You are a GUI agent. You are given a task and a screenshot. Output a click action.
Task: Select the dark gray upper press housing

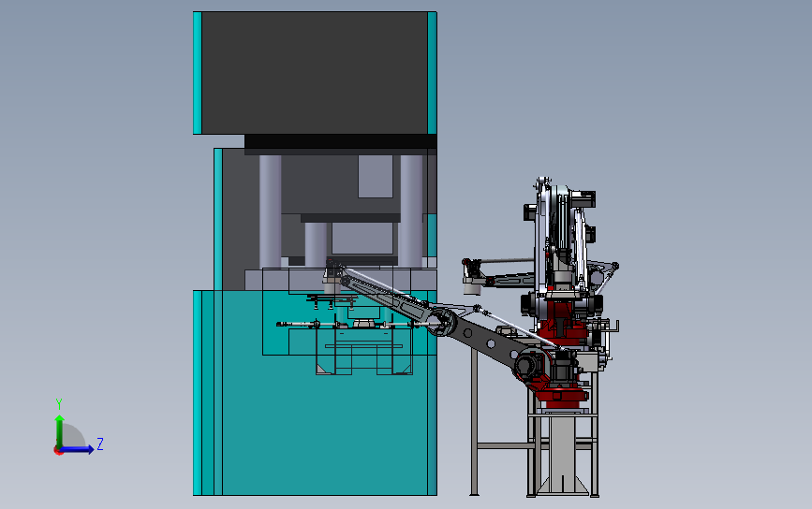point(315,73)
